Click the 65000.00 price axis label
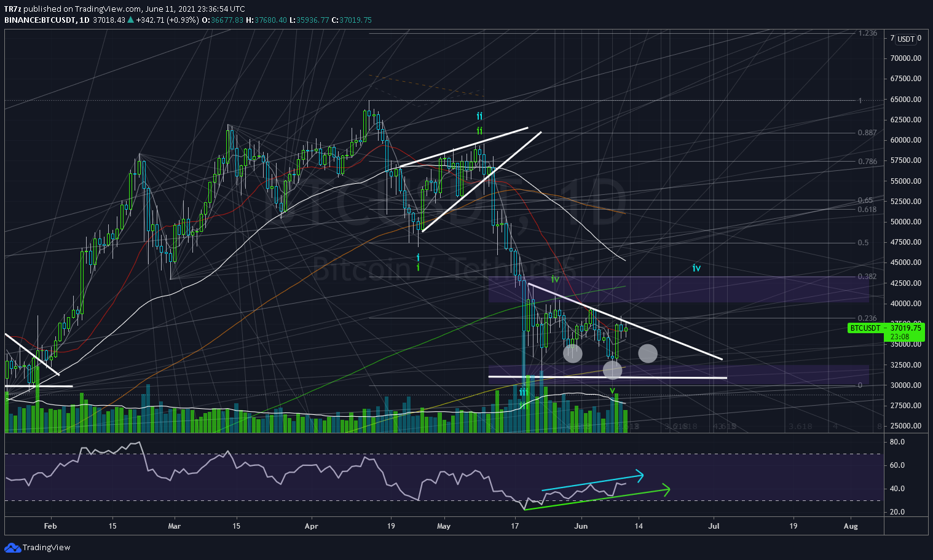Viewport: 933px width, 560px height. [905, 100]
